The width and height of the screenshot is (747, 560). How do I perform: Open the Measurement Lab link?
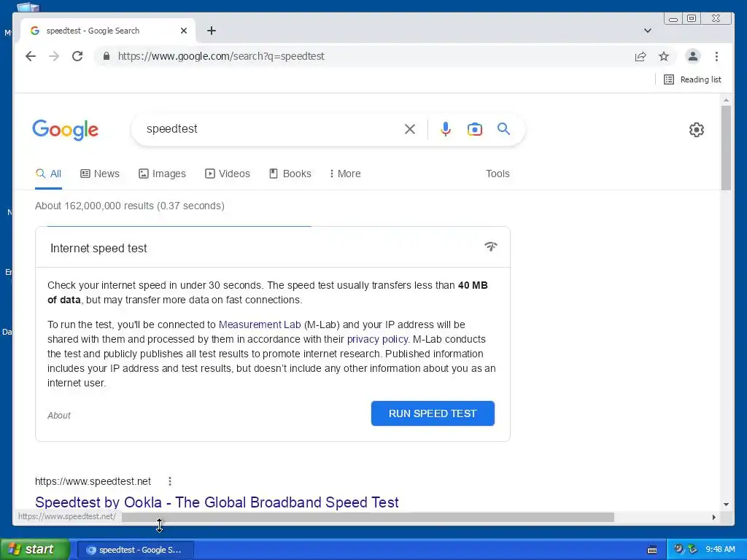coord(260,324)
